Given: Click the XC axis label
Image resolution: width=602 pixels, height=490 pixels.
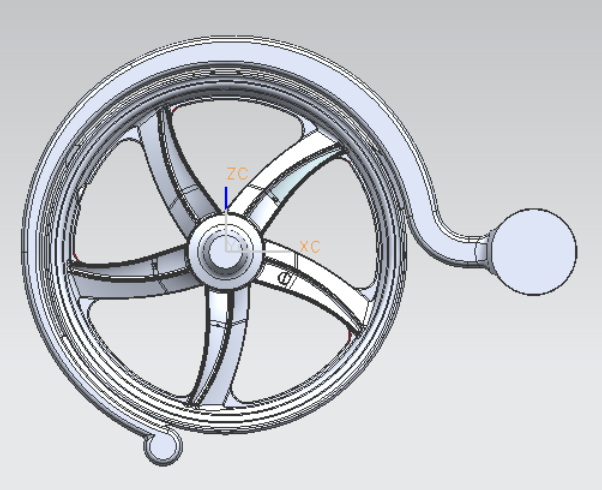Looking at the screenshot, I should pos(309,247).
